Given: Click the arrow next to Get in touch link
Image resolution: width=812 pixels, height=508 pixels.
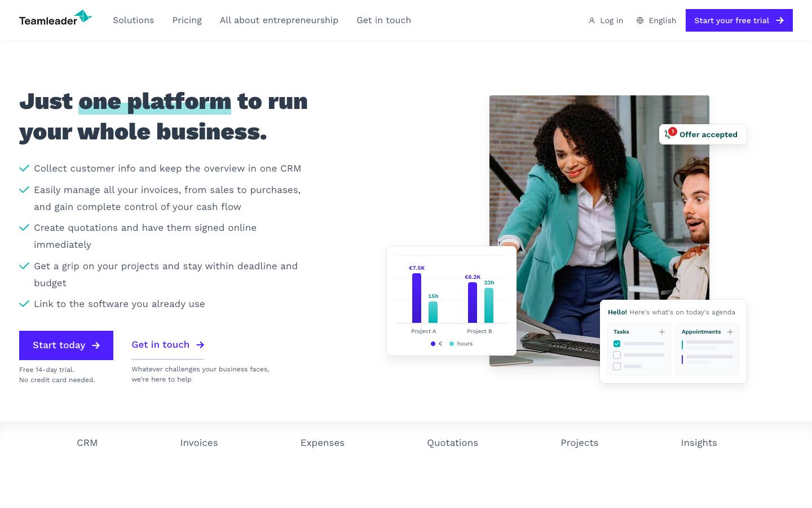Looking at the screenshot, I should (x=200, y=345).
